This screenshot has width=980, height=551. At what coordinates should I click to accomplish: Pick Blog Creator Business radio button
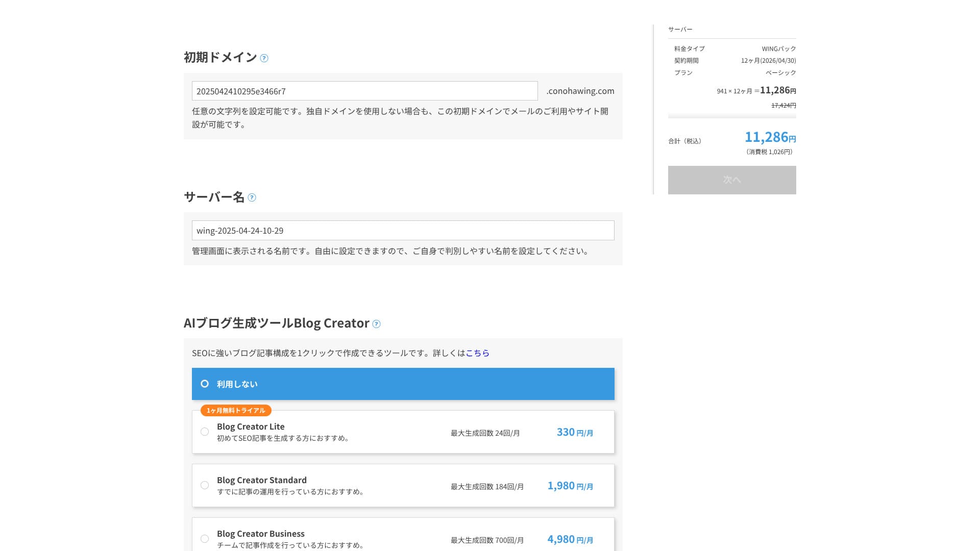click(x=205, y=539)
